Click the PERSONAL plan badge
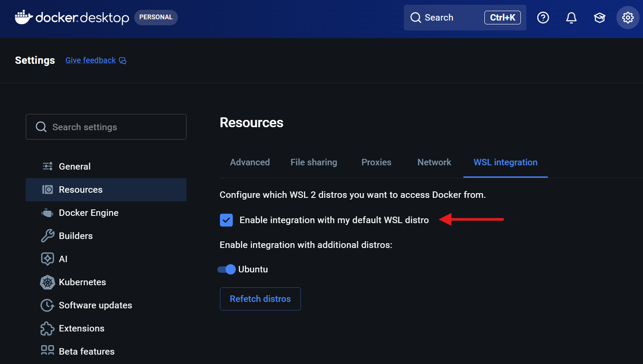Viewport: 643px width, 364px height. coord(156,17)
